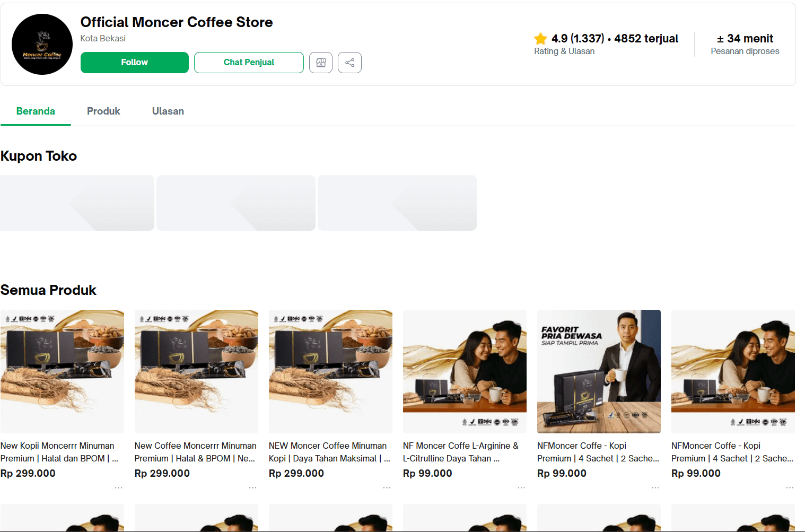Click the store name Official Moncer Coffee Store
805x532 pixels.
177,22
